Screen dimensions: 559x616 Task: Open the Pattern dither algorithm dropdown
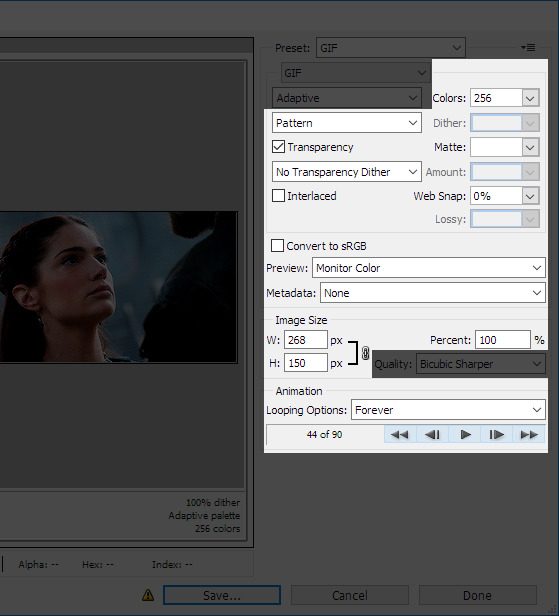point(346,123)
